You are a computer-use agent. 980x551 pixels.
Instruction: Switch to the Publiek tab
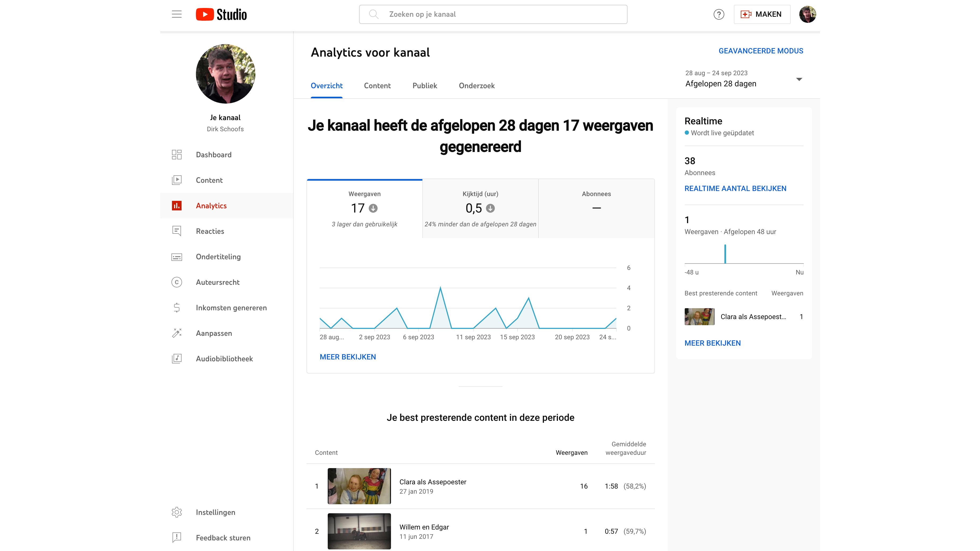tap(424, 86)
